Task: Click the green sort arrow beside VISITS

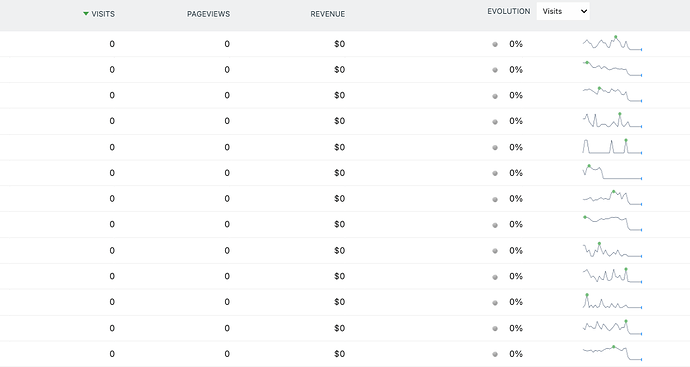Action: point(86,14)
